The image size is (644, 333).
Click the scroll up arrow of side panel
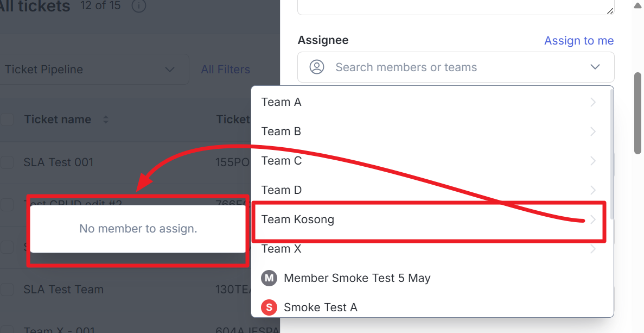[637, 6]
